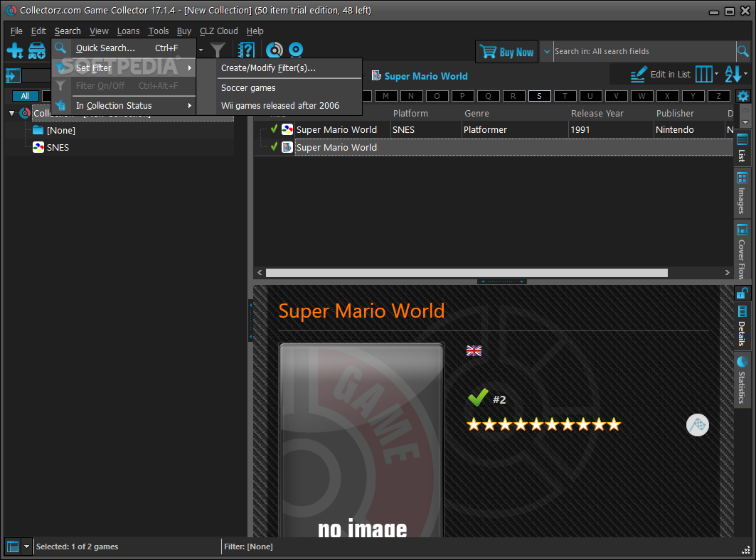Expand the Set Filter submenu
Image resolution: width=756 pixels, height=560 pixels.
tap(124, 68)
